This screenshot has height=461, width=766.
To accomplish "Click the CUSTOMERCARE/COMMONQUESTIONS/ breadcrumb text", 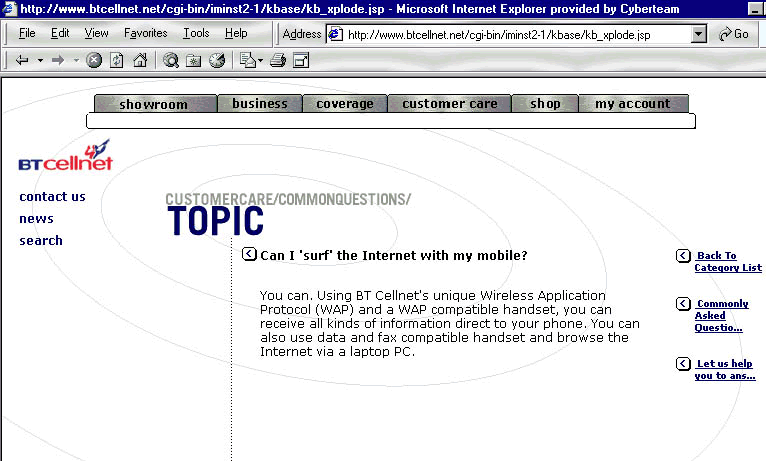I will click(288, 199).
